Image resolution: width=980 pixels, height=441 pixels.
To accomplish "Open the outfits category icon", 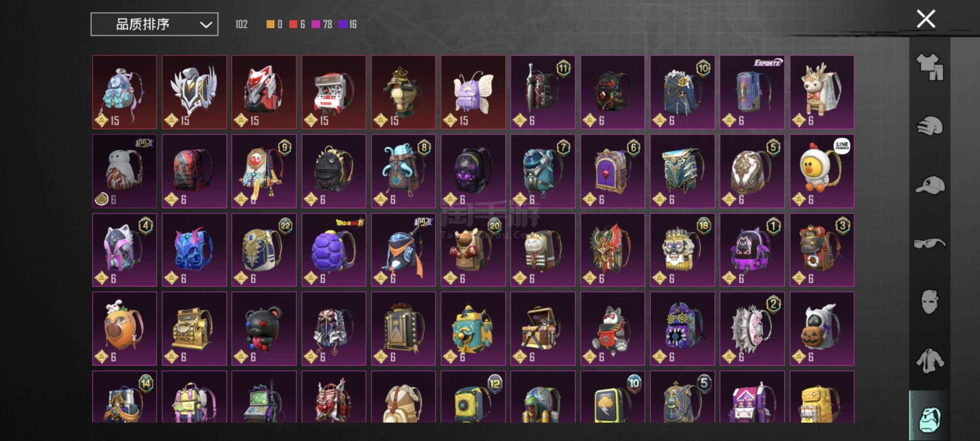I will 929,66.
